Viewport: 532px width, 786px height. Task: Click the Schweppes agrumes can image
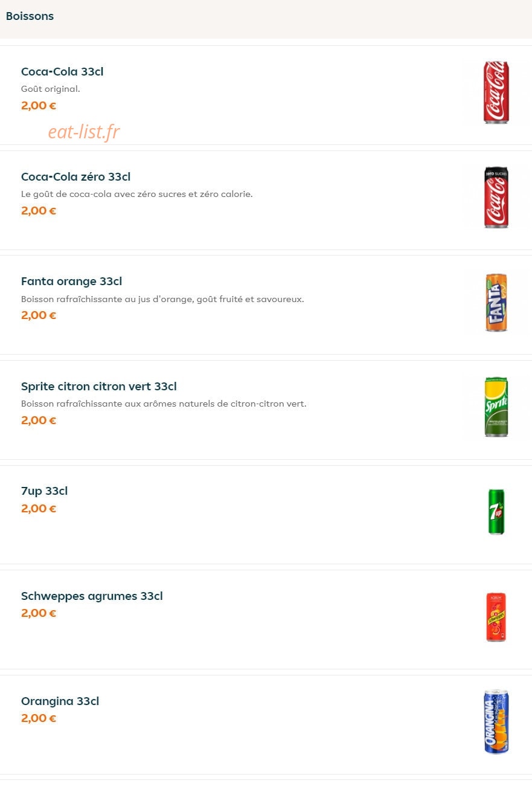(496, 617)
